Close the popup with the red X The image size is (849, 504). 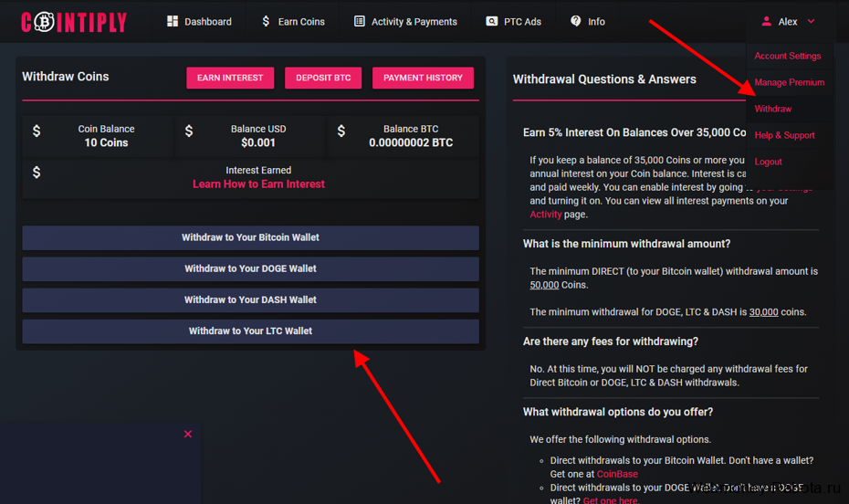188,435
